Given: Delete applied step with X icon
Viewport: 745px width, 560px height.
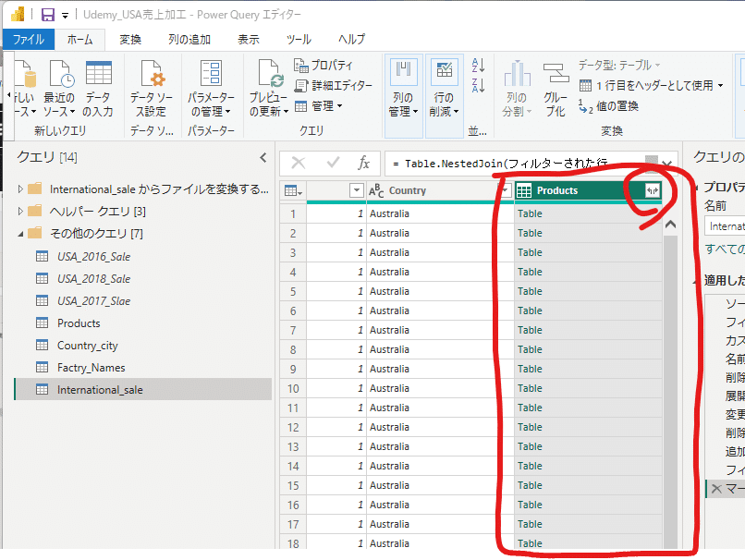Looking at the screenshot, I should [x=716, y=488].
